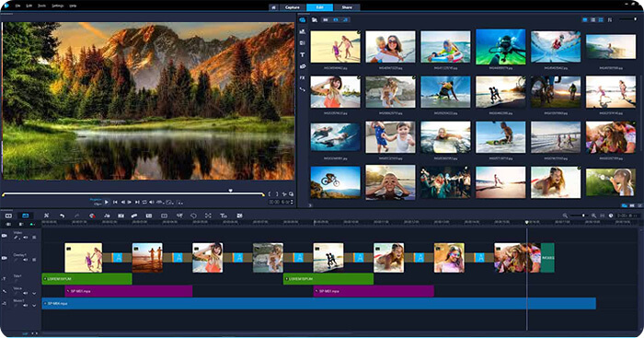Open the split screen template creator

[239, 216]
